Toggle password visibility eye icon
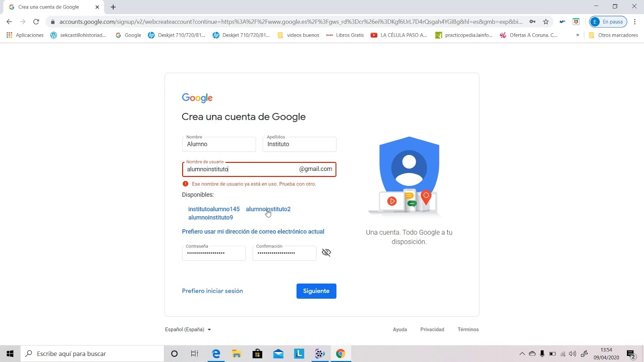The height and width of the screenshot is (362, 644). (326, 252)
